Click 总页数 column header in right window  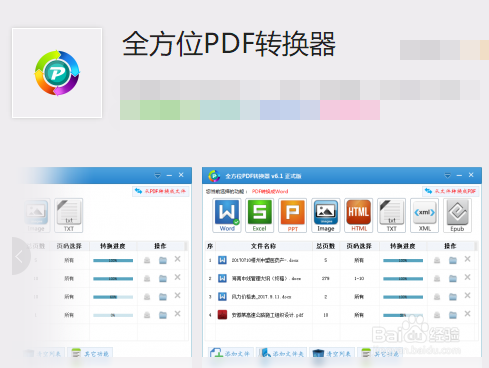(326, 246)
